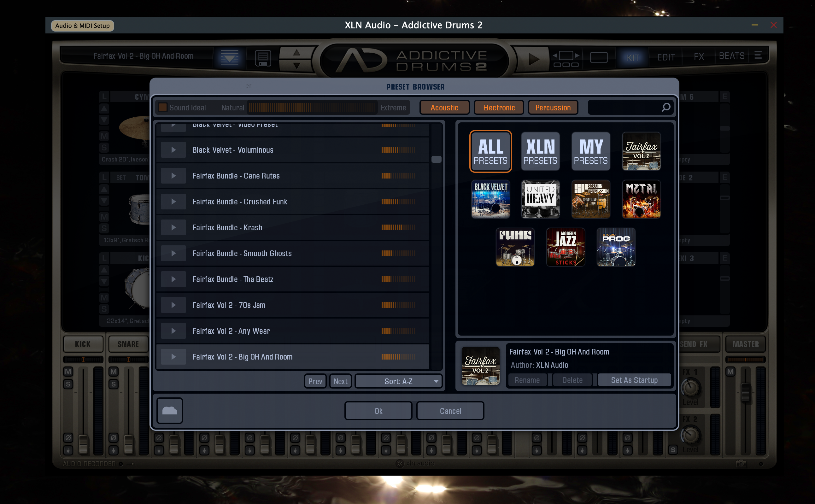Filter by Metal pack

click(641, 199)
